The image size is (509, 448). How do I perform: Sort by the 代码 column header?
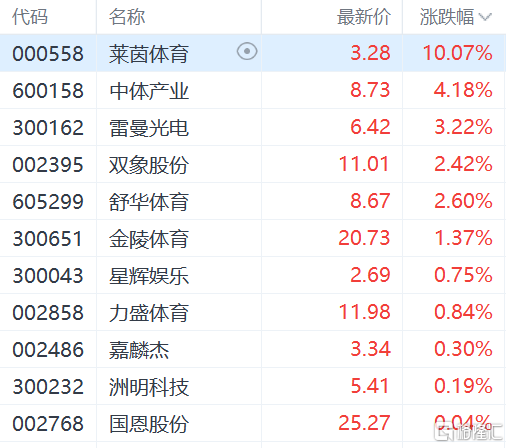pyautogui.click(x=30, y=17)
